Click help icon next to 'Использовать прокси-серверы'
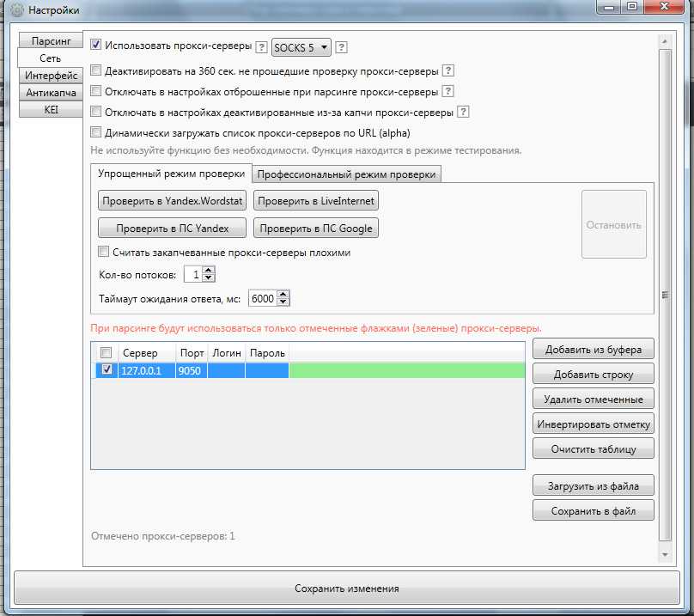Screen dimensions: 694x616 coord(261,47)
